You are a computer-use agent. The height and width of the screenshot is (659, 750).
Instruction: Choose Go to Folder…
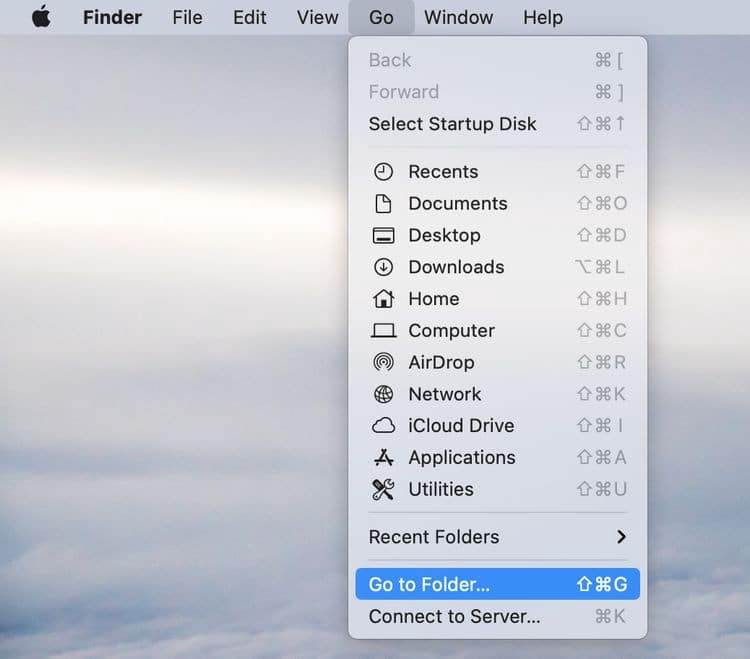497,584
